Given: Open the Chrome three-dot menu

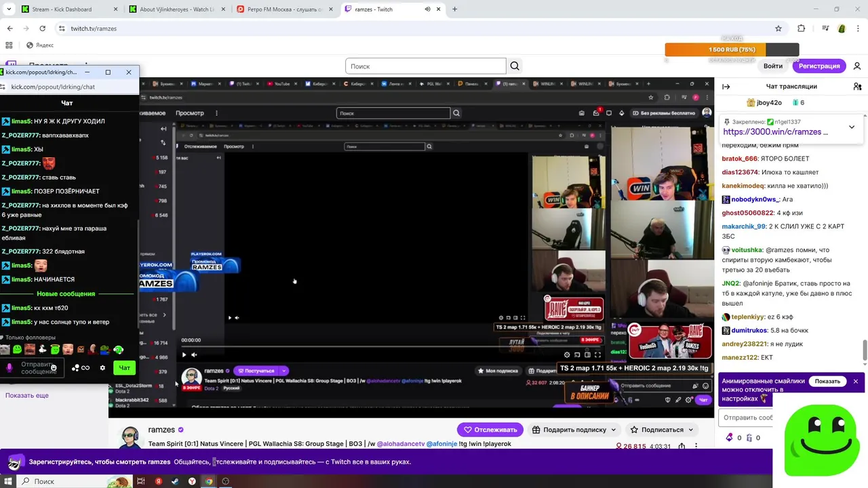Looking at the screenshot, I should click(857, 28).
